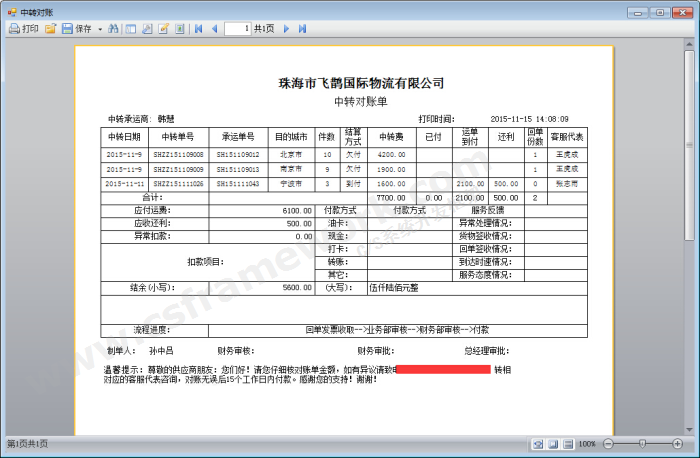This screenshot has height=458, width=700.
Task: Click the Print (打印) button
Action: [24, 29]
